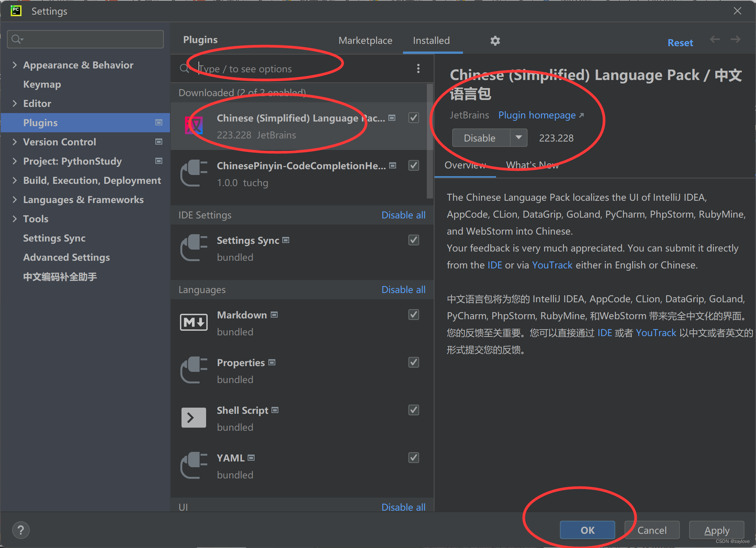Click the Chinese Language Pack plugin icon

point(194,126)
